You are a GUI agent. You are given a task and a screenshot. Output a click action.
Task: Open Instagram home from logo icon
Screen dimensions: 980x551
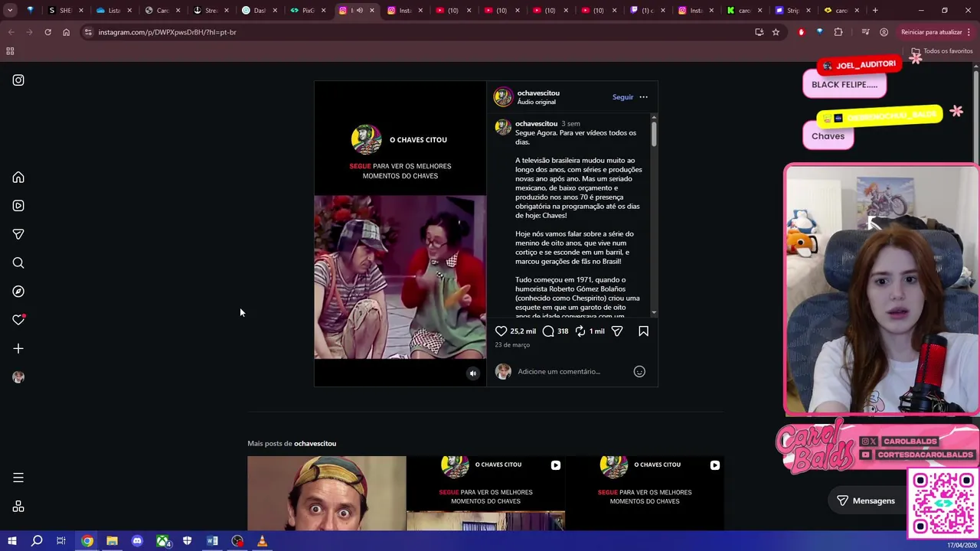point(18,80)
